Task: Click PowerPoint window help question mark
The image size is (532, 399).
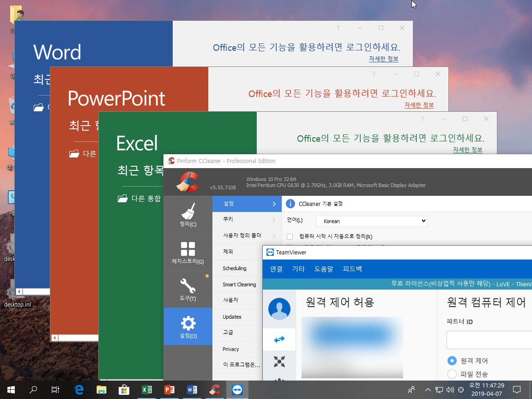Action: 374,74
